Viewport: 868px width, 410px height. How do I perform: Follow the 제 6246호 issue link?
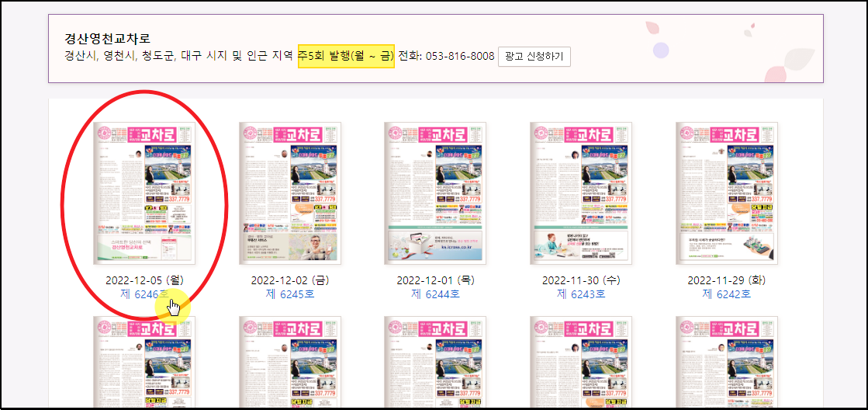tap(144, 294)
